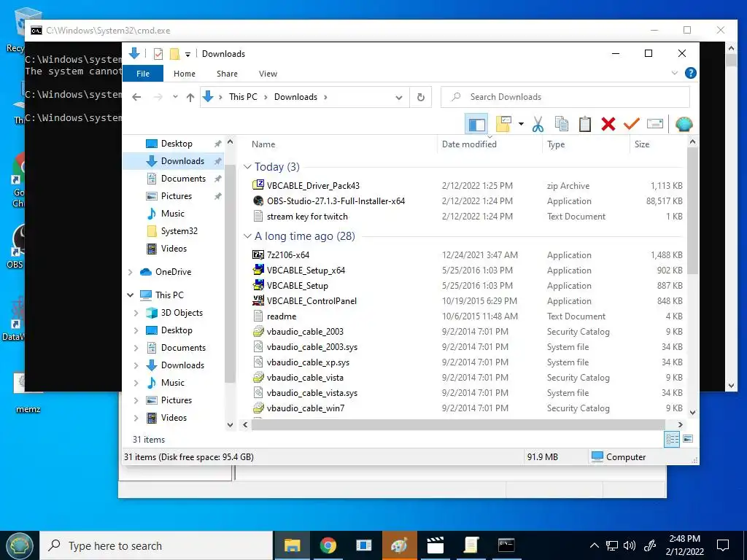The image size is (747, 560).
Task: Select the 7z2106-x64 application
Action: (287, 254)
